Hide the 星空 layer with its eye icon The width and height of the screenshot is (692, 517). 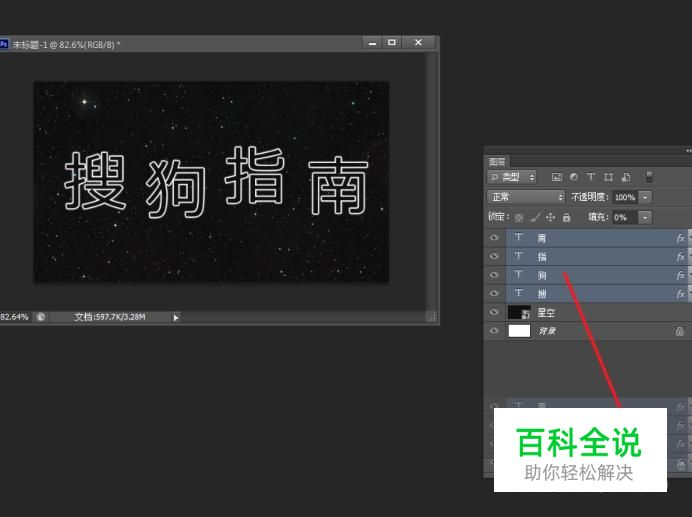pyautogui.click(x=494, y=312)
